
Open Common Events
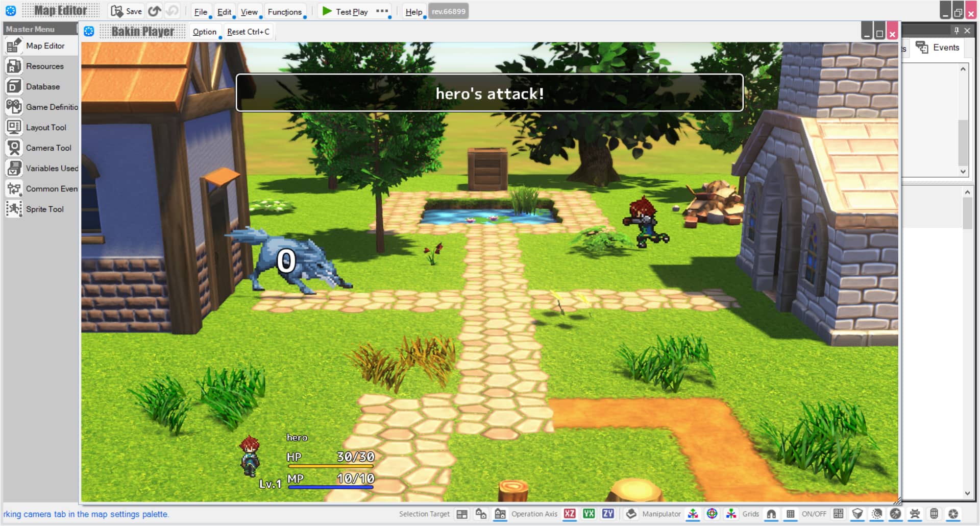point(41,189)
